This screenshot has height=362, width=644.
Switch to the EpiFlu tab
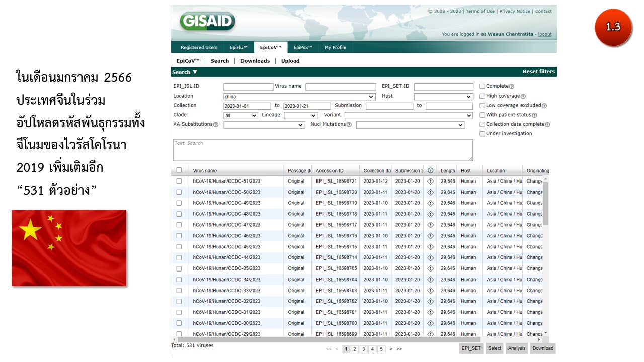pos(238,47)
